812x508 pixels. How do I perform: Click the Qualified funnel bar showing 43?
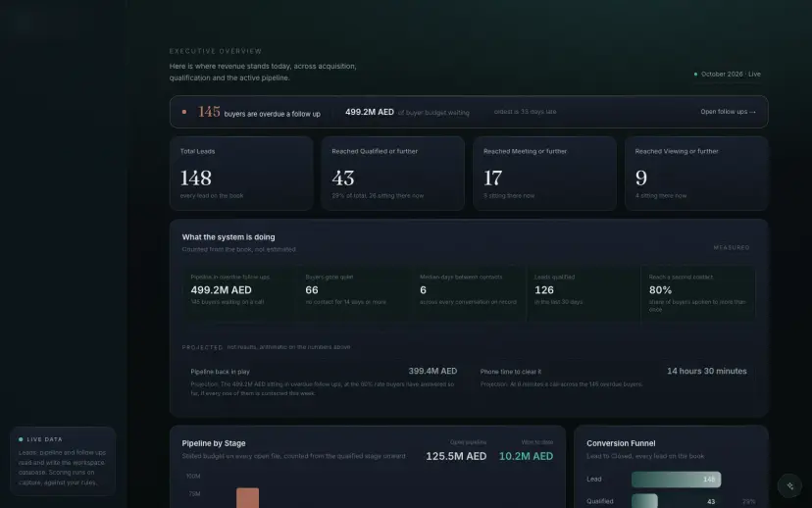click(644, 501)
